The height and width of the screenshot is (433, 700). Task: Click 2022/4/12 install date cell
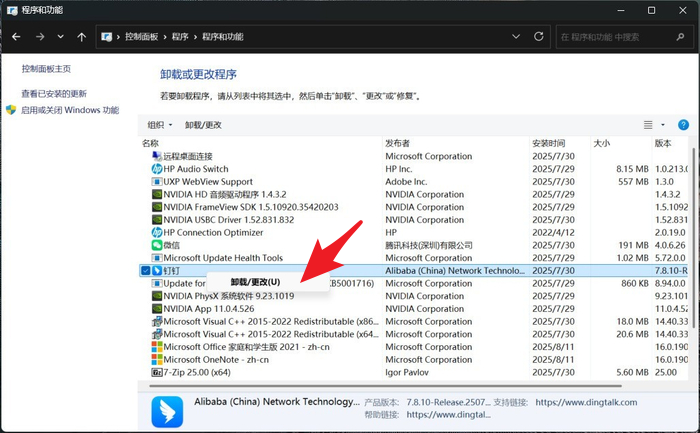553,233
